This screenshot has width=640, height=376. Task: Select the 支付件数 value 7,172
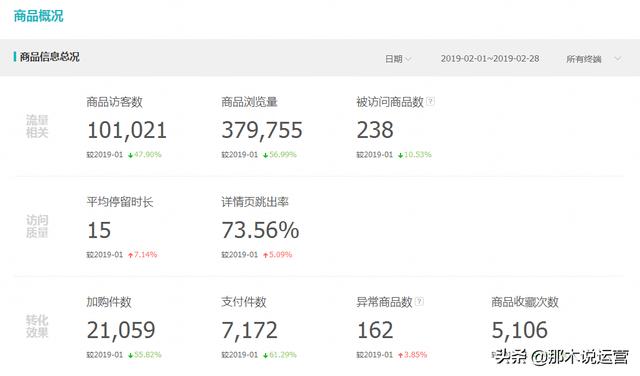point(249,330)
